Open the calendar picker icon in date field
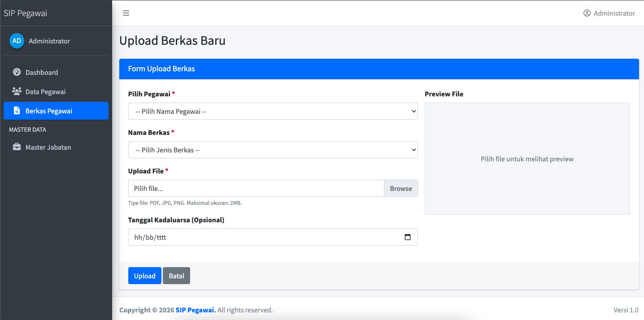This screenshot has height=320, width=644. point(407,237)
